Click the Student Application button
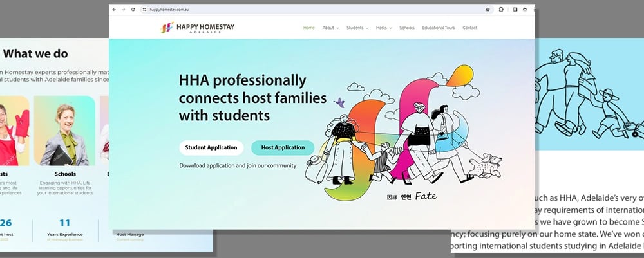 click(x=211, y=148)
